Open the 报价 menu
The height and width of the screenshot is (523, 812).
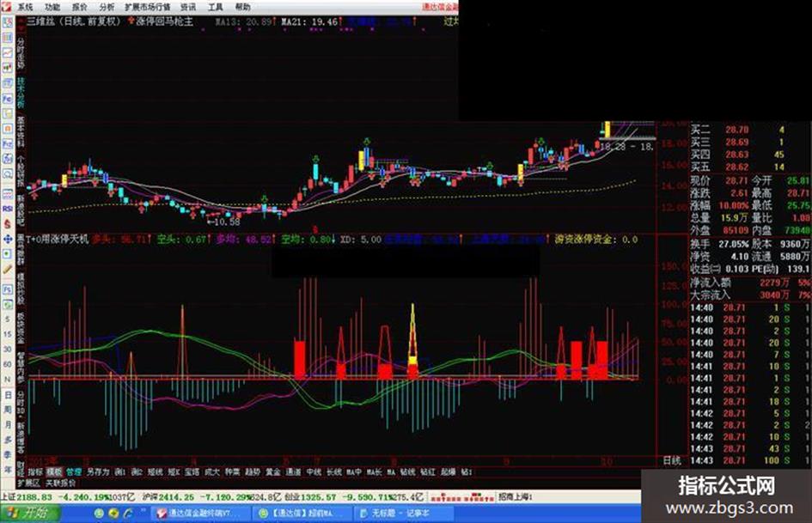click(80, 7)
